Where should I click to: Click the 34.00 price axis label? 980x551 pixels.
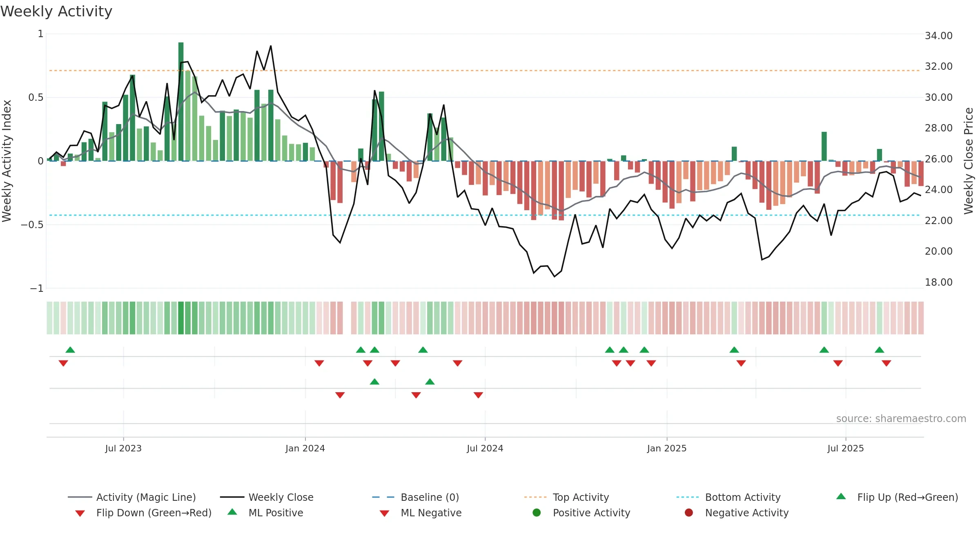coord(939,36)
